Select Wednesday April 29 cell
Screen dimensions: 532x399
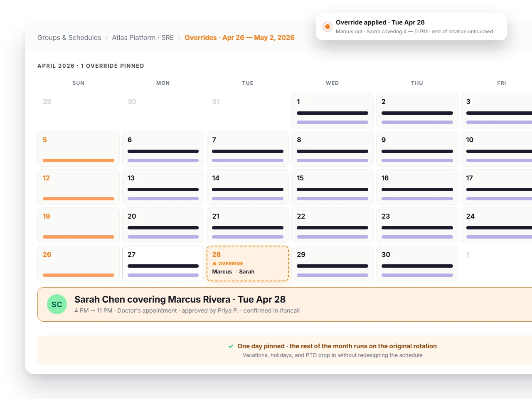[332, 264]
